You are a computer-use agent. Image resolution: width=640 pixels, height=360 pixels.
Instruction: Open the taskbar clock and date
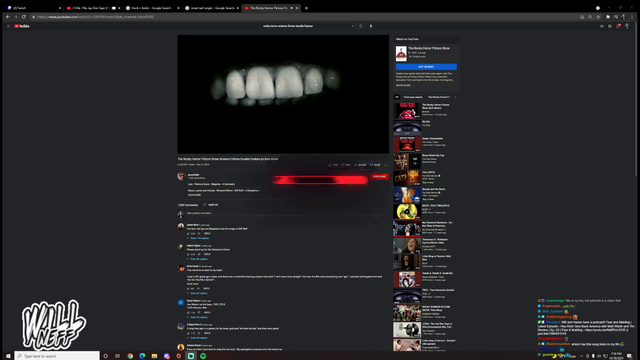pyautogui.click(x=616, y=356)
